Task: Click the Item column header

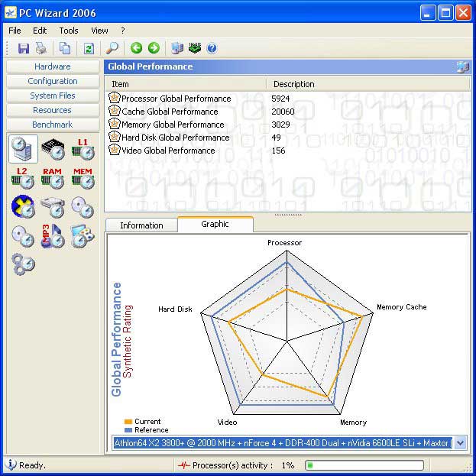Action: 186,84
